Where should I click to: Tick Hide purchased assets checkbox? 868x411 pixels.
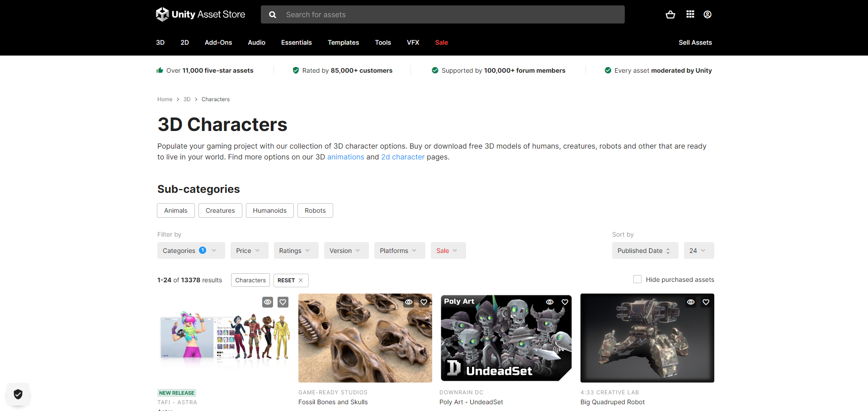[x=637, y=279]
